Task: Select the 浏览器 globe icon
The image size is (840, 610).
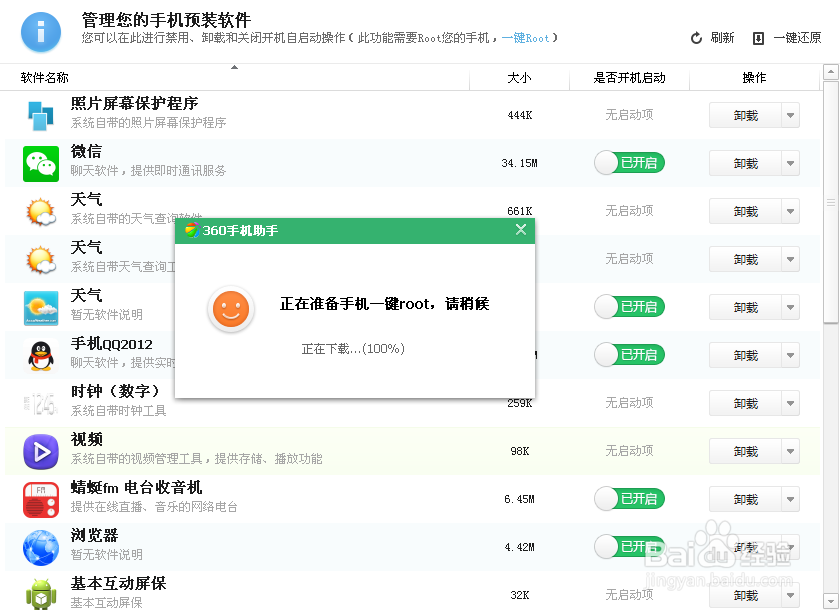Action: pos(41,547)
